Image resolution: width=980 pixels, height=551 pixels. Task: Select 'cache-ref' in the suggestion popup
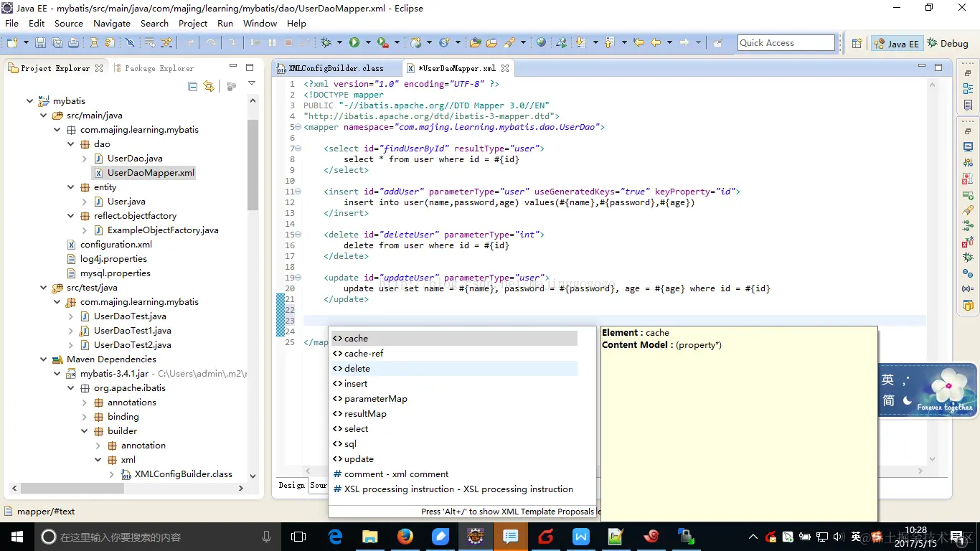pos(455,353)
